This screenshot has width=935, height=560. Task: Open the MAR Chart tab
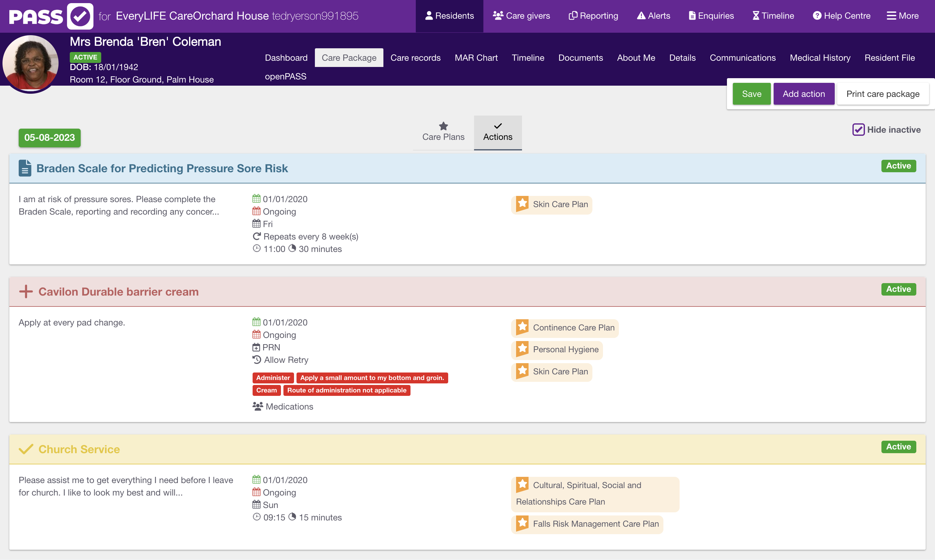click(476, 58)
